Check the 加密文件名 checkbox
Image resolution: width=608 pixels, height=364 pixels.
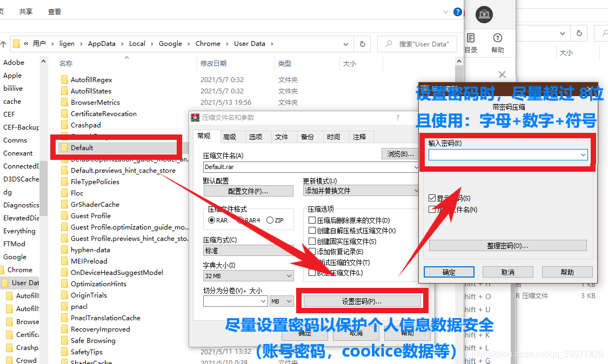point(432,210)
